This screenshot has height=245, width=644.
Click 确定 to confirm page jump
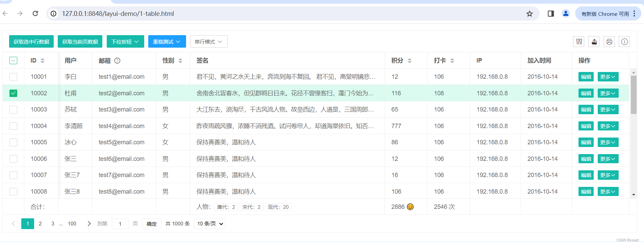152,224
